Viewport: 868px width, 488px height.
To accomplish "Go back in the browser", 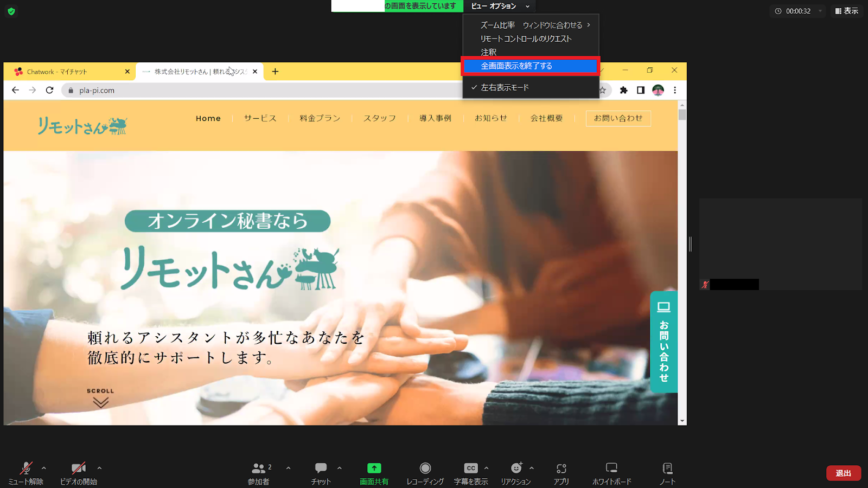I will pyautogui.click(x=15, y=90).
